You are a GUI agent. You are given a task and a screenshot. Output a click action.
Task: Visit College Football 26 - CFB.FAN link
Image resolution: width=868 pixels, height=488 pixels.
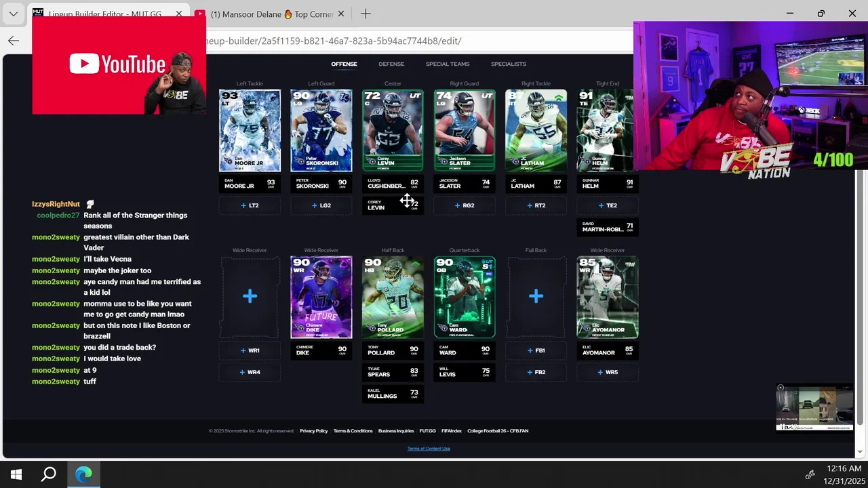tap(498, 431)
